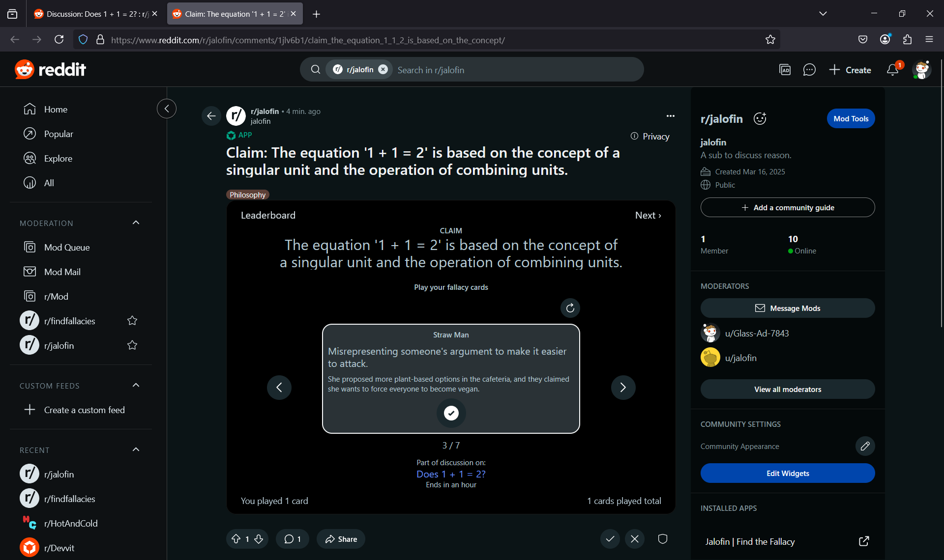Image resolution: width=944 pixels, height=560 pixels.
Task: Click the moderator shield icon below post
Action: point(662,539)
